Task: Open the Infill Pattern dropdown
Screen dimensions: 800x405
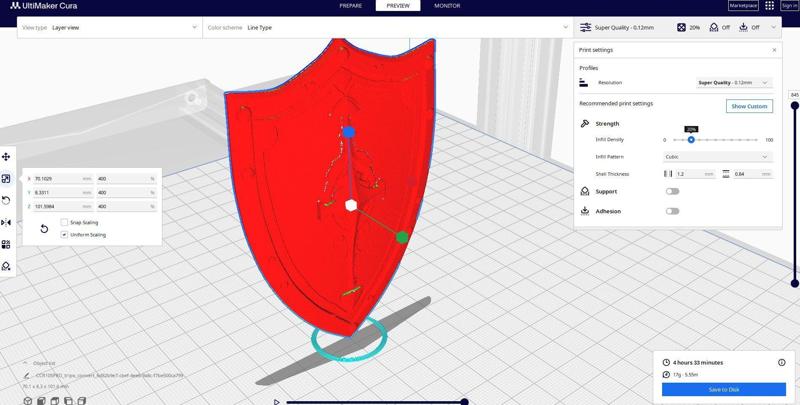Action: [717, 157]
